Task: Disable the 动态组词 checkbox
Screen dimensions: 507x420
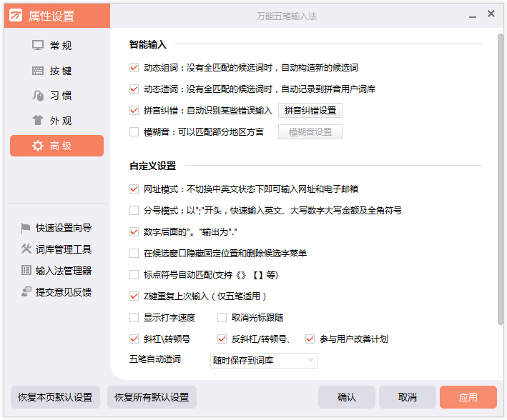Action: tap(134, 68)
